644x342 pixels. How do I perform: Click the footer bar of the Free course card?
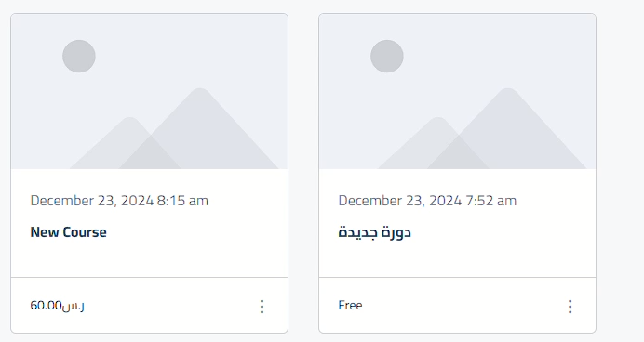(x=458, y=306)
